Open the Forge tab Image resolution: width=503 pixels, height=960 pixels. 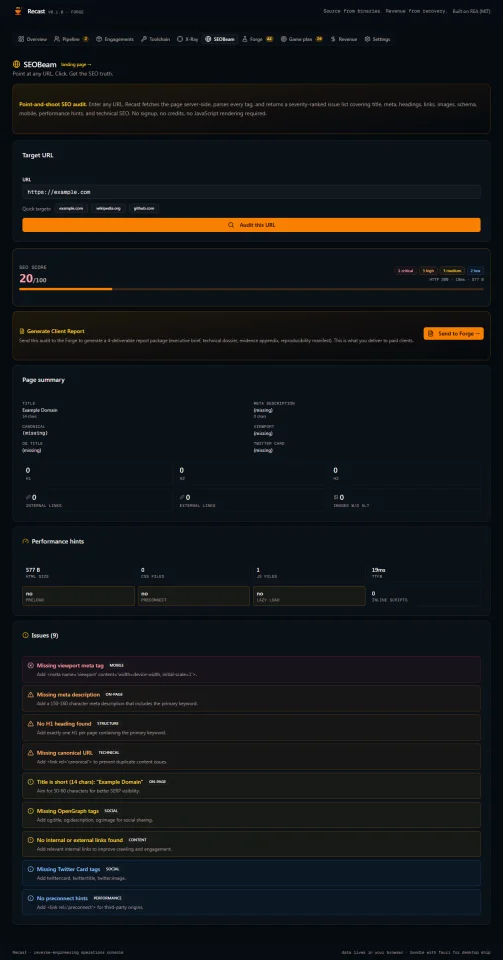tap(258, 39)
